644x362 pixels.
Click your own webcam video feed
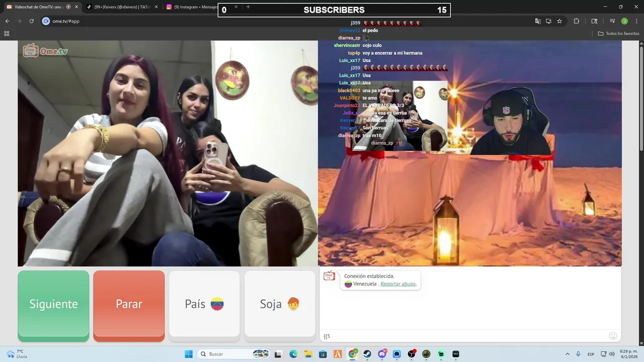[470, 153]
